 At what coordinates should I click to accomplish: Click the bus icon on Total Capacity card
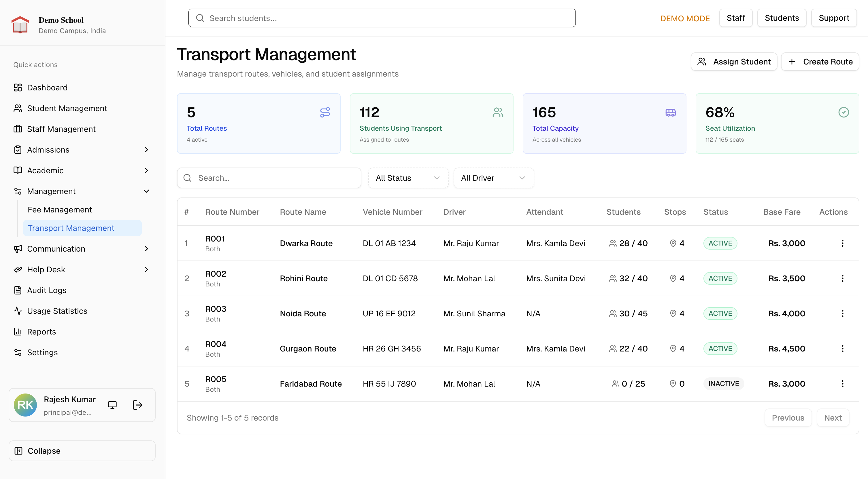click(x=671, y=113)
